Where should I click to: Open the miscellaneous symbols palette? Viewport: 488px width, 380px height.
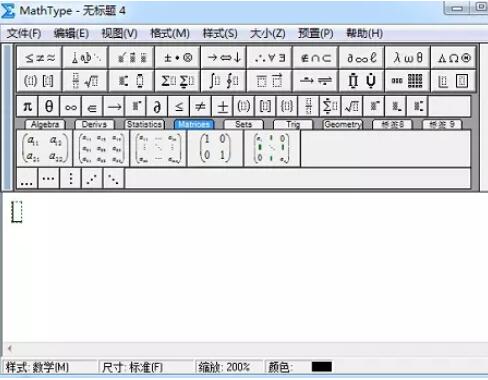click(361, 58)
